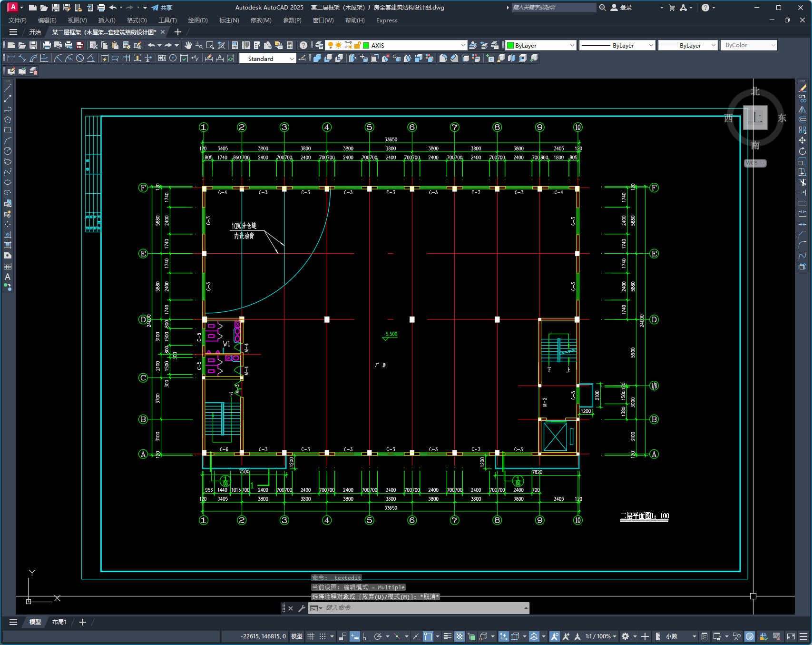Toggle transparency display checkerboard icon

click(460, 636)
